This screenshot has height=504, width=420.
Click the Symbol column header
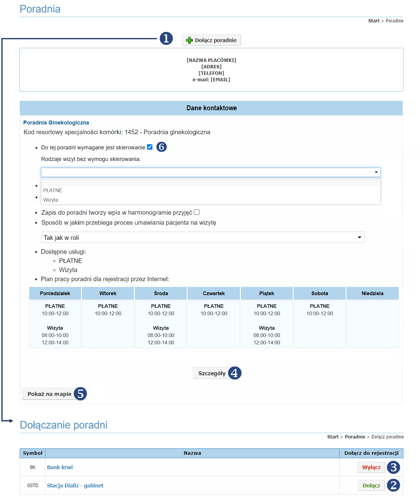coord(32,453)
